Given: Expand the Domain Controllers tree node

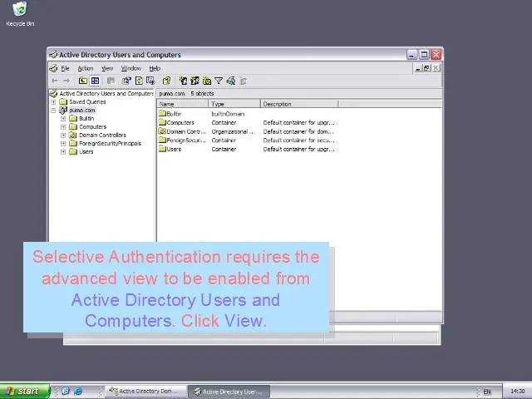Looking at the screenshot, I should coord(63,135).
